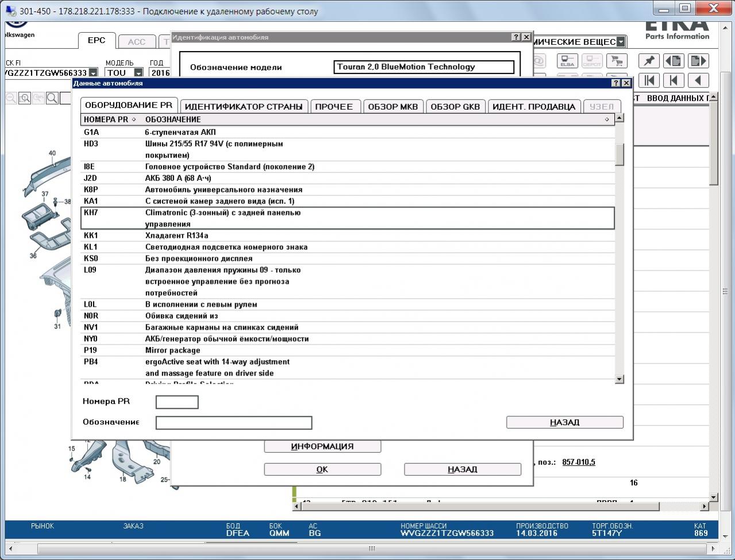Click the PR list scrollbar thumb
Viewport: 735px width, 560px height.
(619, 155)
